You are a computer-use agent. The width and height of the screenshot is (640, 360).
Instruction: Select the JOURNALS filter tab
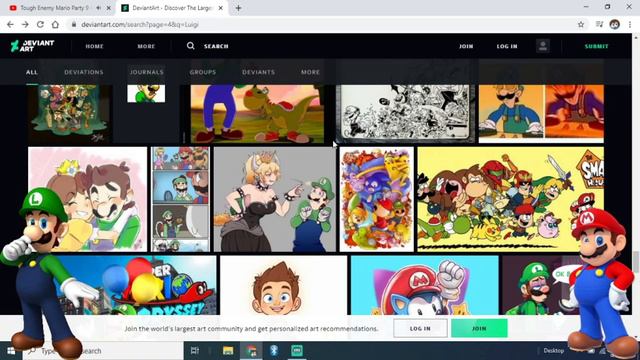(x=147, y=72)
